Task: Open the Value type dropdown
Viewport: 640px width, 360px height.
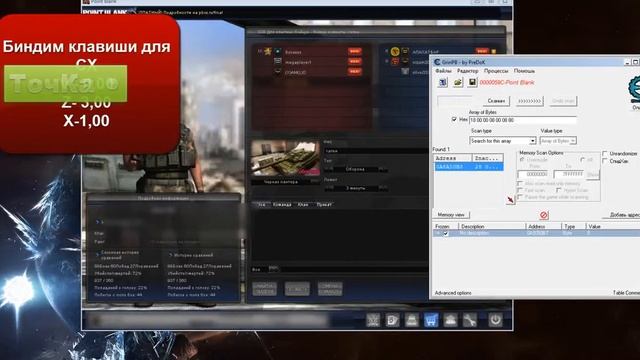Action: (558, 141)
